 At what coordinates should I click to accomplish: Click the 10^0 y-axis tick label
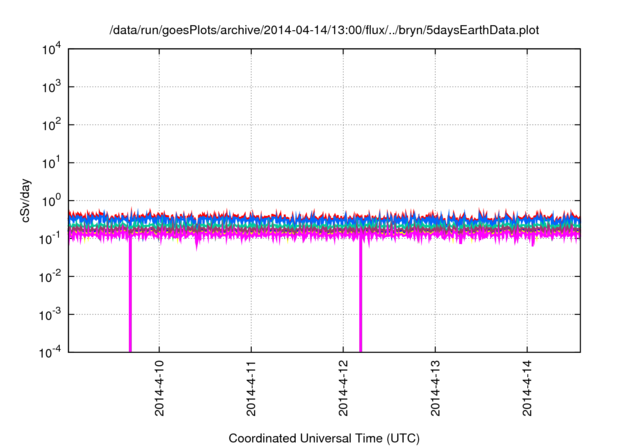51,201
